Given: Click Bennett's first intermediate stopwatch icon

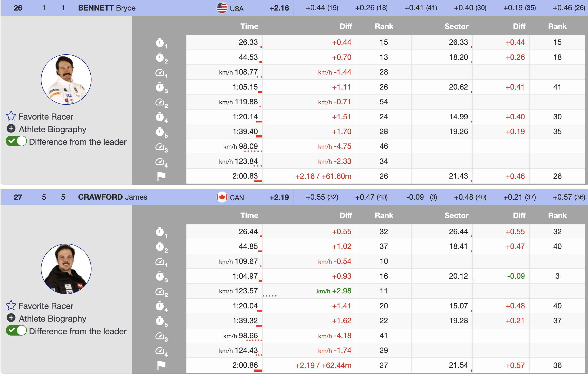Looking at the screenshot, I should click(160, 43).
